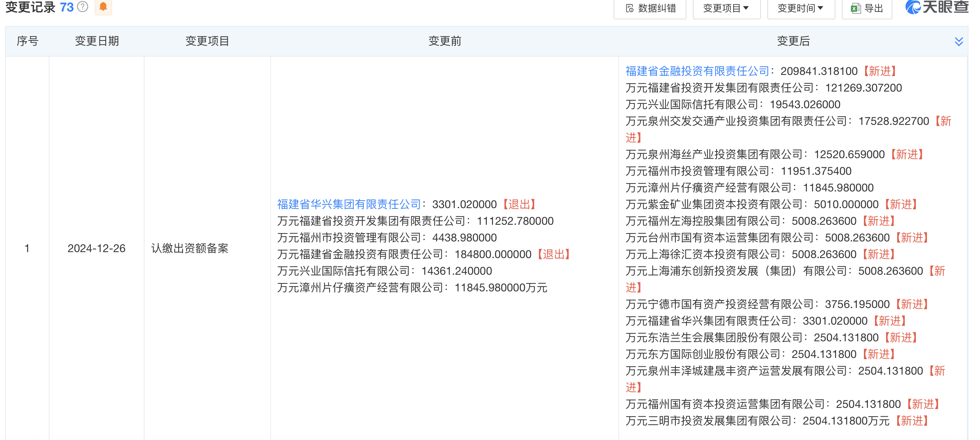The image size is (980, 440).
Task: Click the 天眼查 logo
Action: pos(936,7)
